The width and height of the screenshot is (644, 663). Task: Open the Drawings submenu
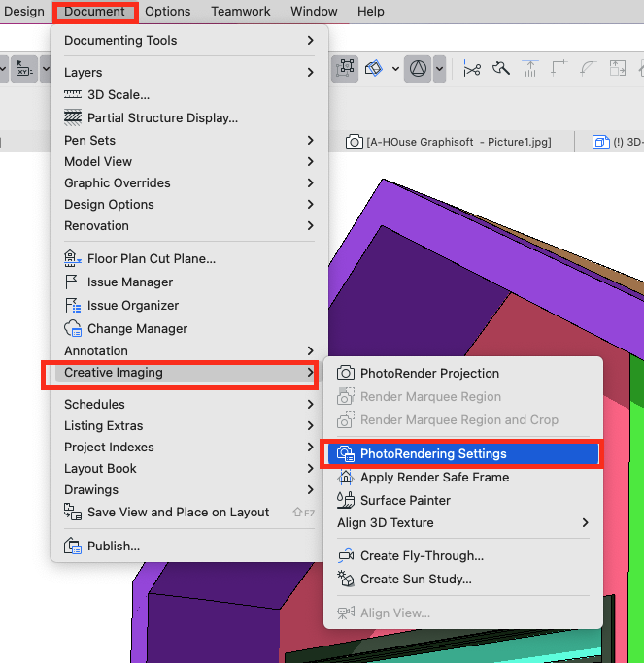pos(189,490)
